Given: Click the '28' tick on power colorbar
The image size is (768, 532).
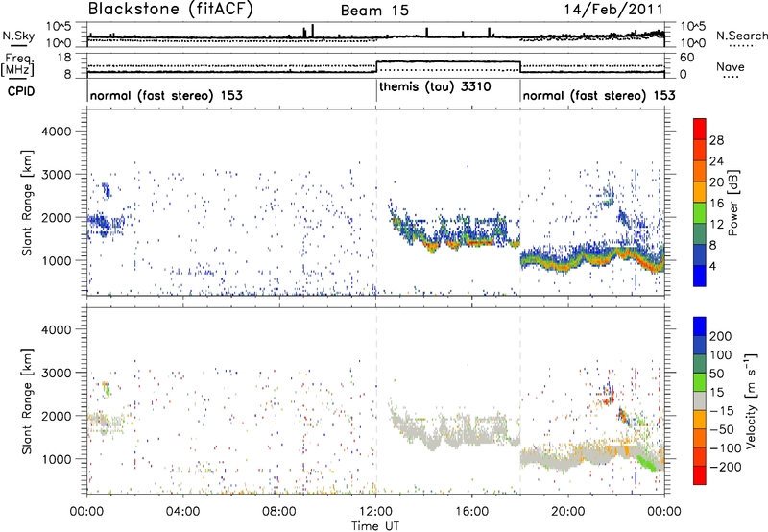Looking at the screenshot, I should (x=716, y=140).
